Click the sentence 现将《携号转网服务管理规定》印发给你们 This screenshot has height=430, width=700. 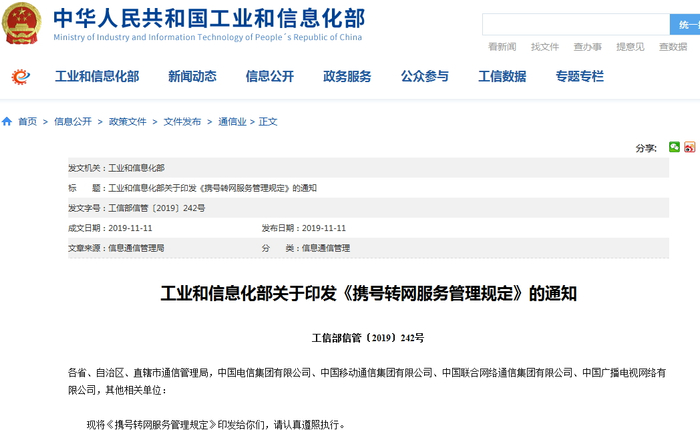[216, 424]
